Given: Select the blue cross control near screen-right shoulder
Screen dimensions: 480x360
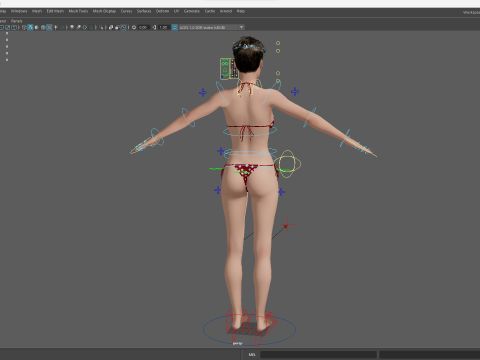Looking at the screenshot, I should [295, 91].
